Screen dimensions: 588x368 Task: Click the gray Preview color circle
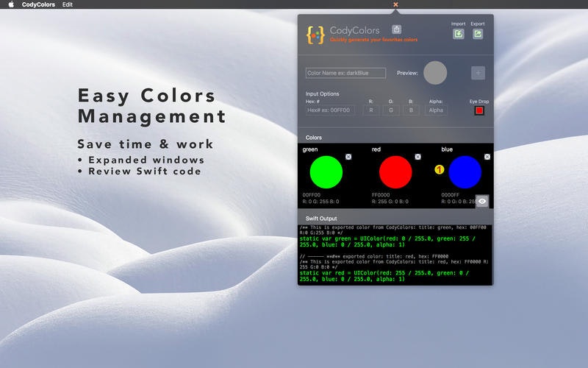[435, 73]
